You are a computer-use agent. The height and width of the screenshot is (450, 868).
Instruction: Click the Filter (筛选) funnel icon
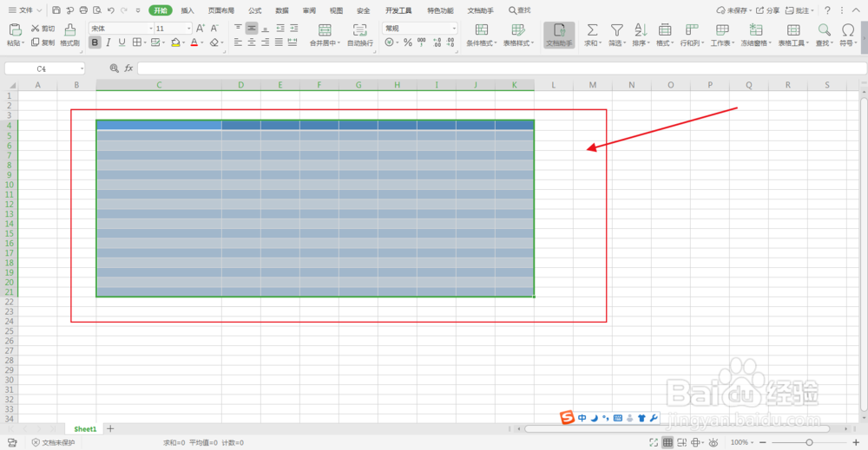point(616,29)
